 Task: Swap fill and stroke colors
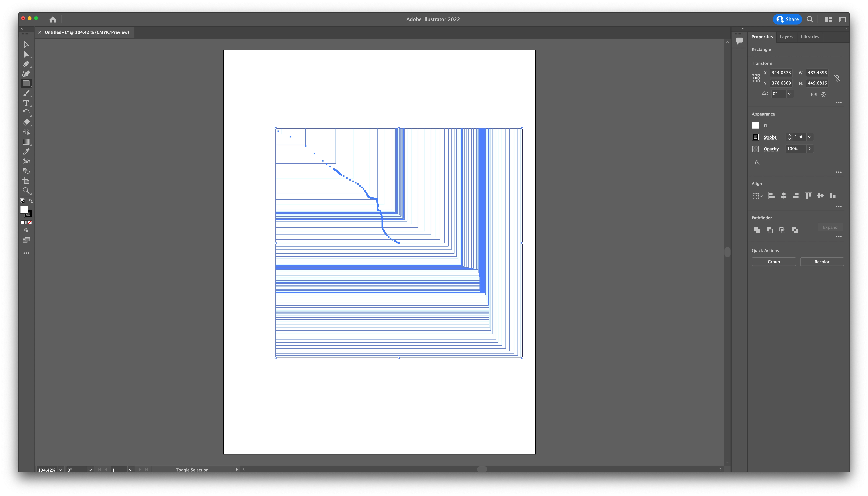31,201
